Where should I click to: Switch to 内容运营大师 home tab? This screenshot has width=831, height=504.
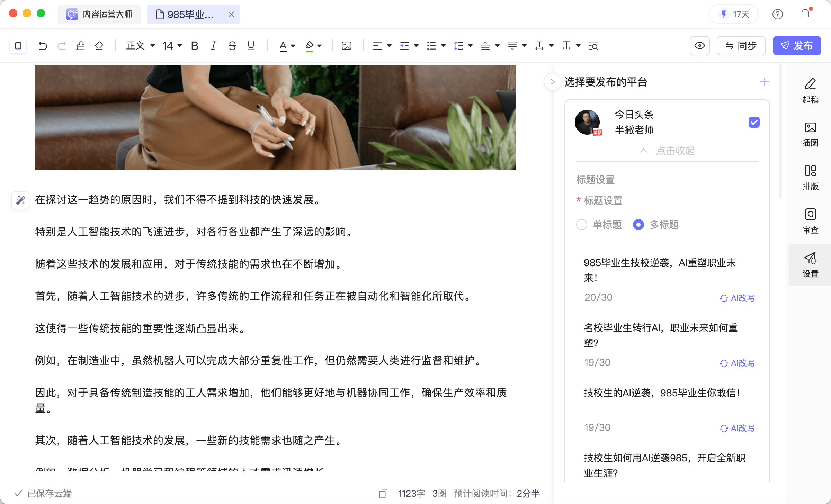tap(100, 15)
